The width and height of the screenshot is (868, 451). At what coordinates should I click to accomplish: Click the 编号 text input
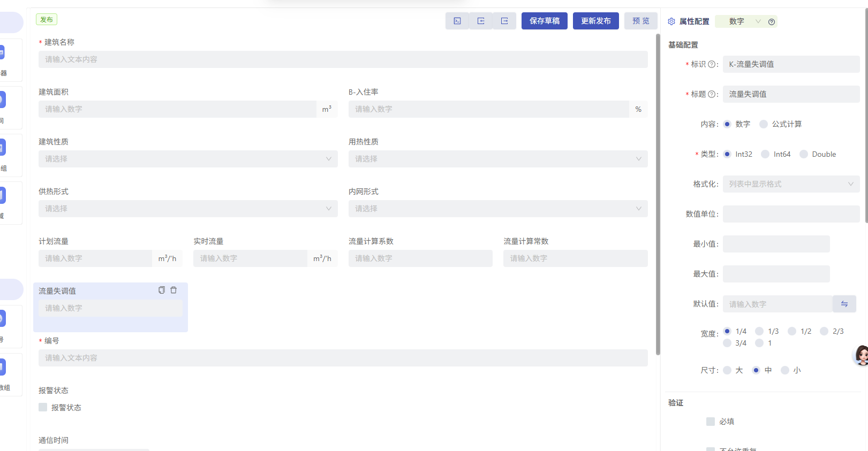[343, 358]
